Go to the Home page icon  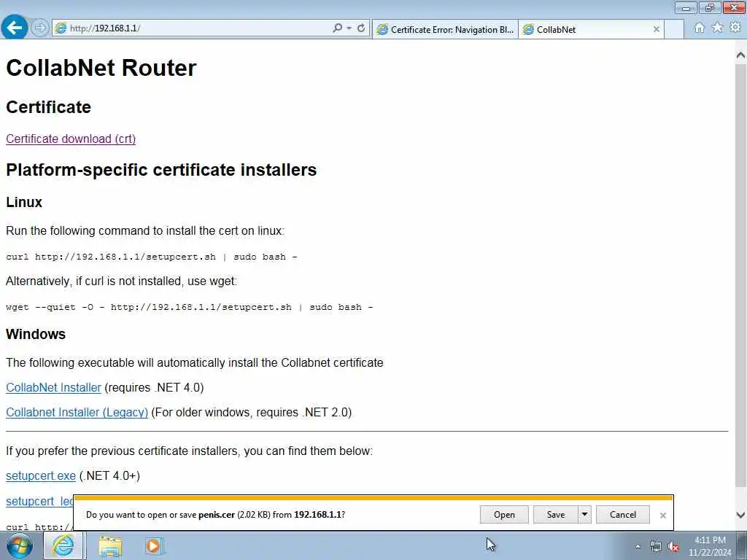700,28
